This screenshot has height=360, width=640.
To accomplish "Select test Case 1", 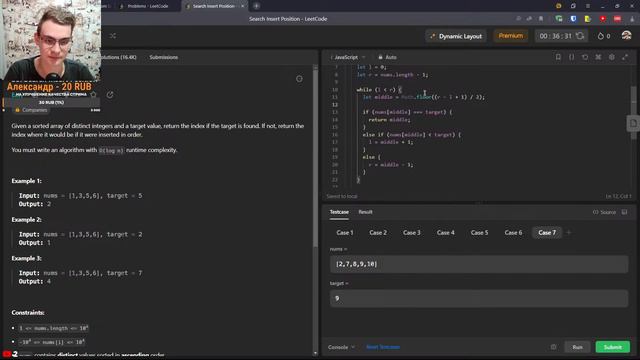I will [345, 233].
